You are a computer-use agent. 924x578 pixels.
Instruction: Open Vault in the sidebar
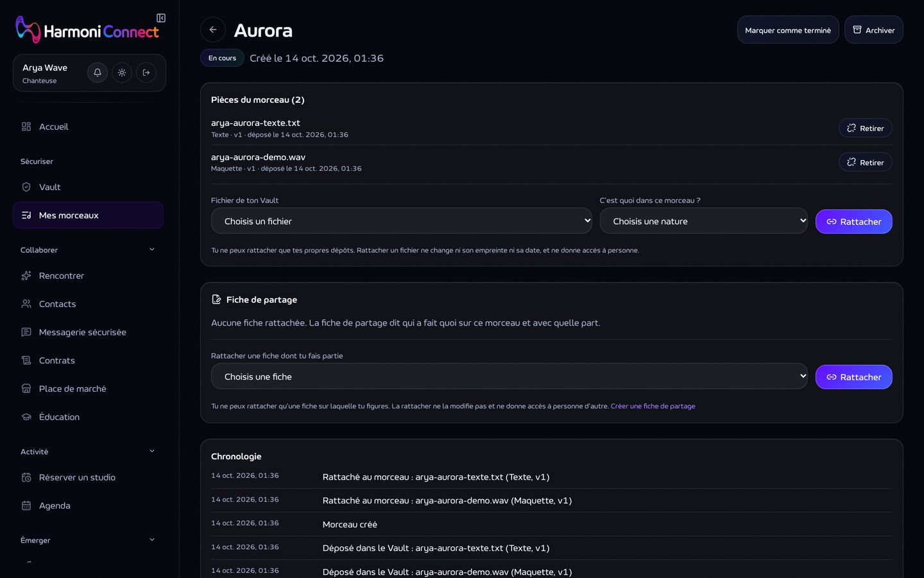tap(88, 187)
